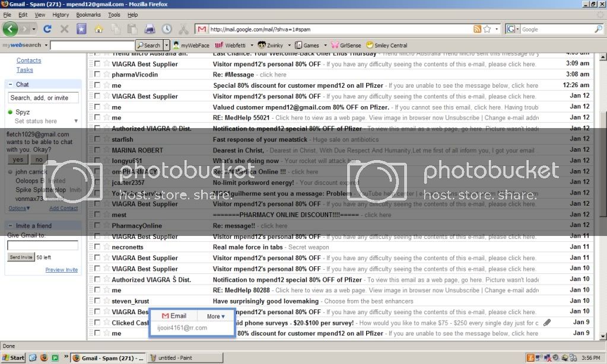Select the MedHelp 80288 email checkbox

coord(97,290)
